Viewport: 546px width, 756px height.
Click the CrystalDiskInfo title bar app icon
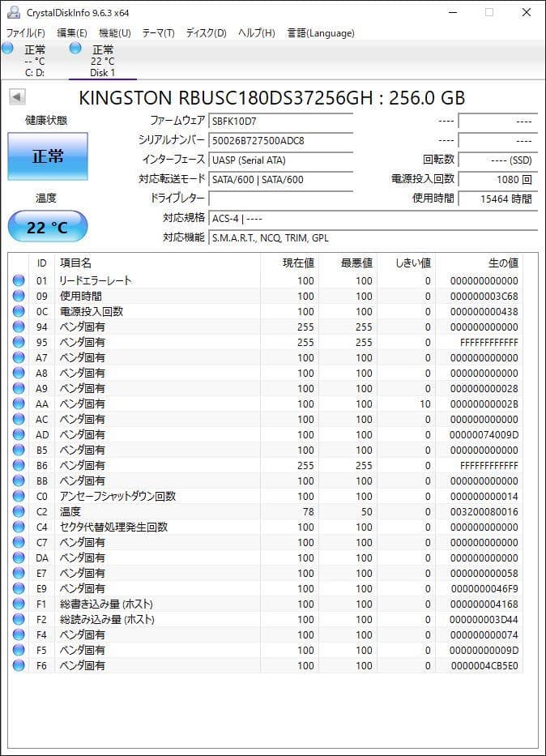click(13, 13)
